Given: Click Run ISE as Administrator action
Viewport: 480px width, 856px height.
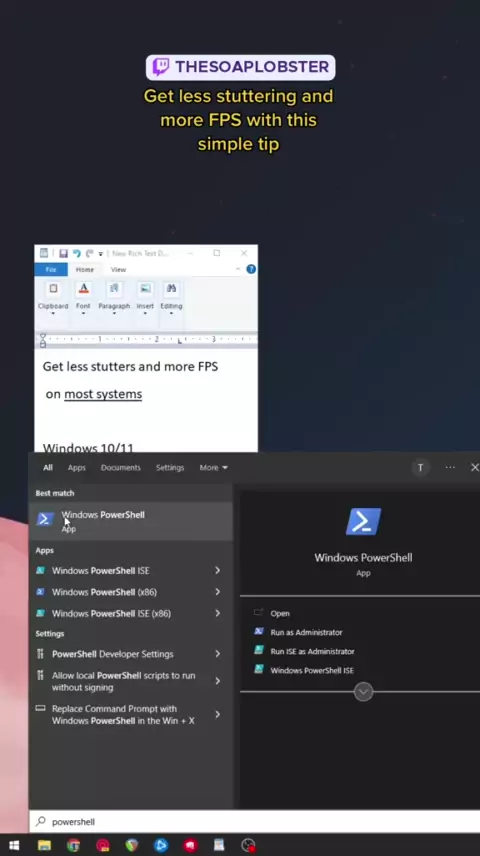Looking at the screenshot, I should pos(312,651).
